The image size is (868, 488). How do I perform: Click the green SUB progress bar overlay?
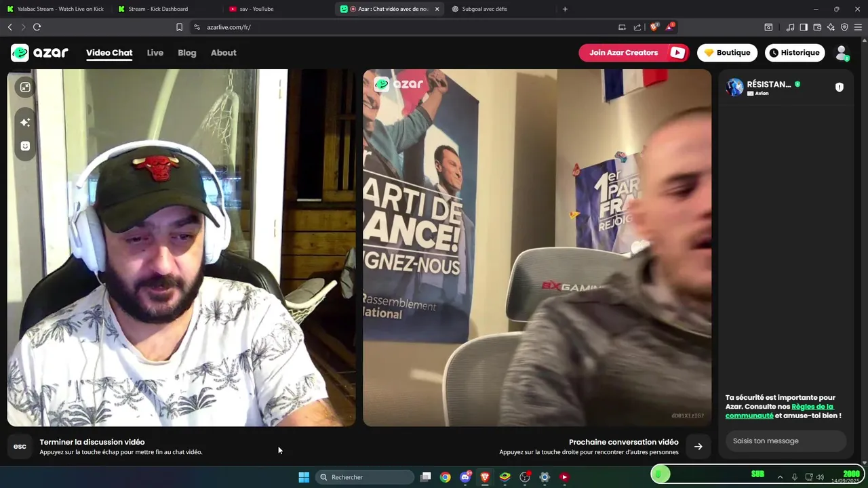coord(757,474)
